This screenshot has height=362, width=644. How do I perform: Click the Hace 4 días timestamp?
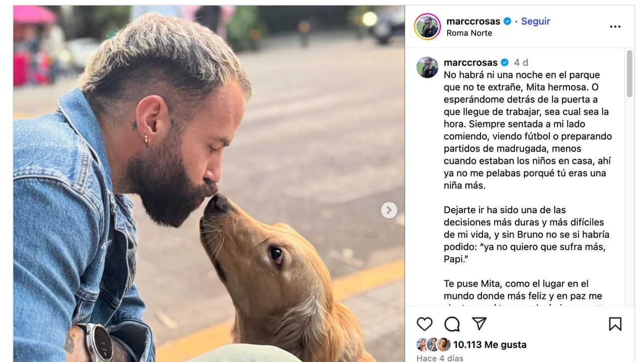pos(440,358)
